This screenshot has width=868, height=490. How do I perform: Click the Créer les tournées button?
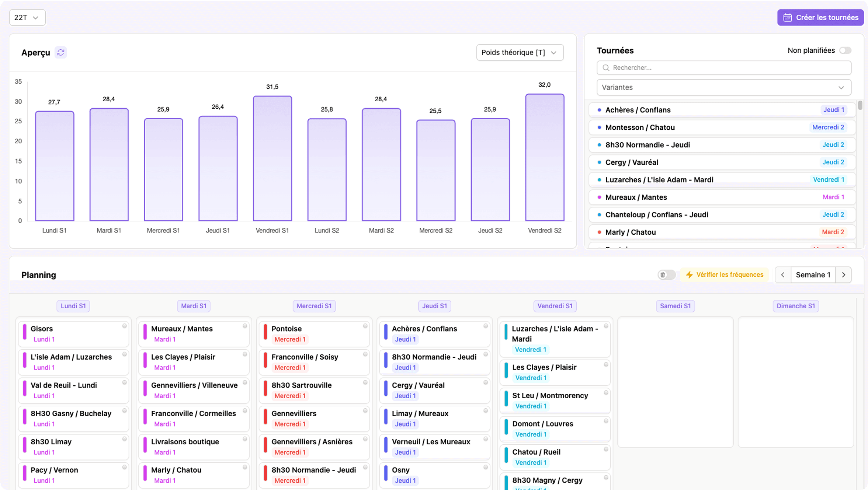[820, 18]
